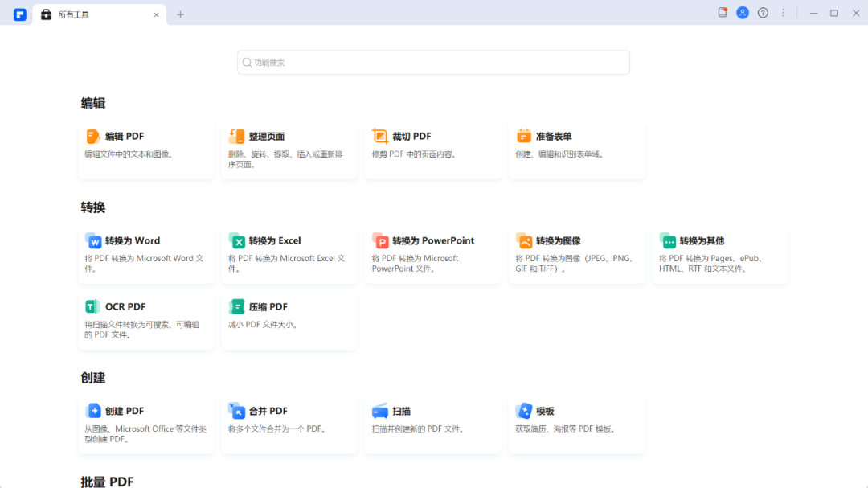Open the notification icon with red dot
Screen dimensions: 868x488
coord(723,13)
